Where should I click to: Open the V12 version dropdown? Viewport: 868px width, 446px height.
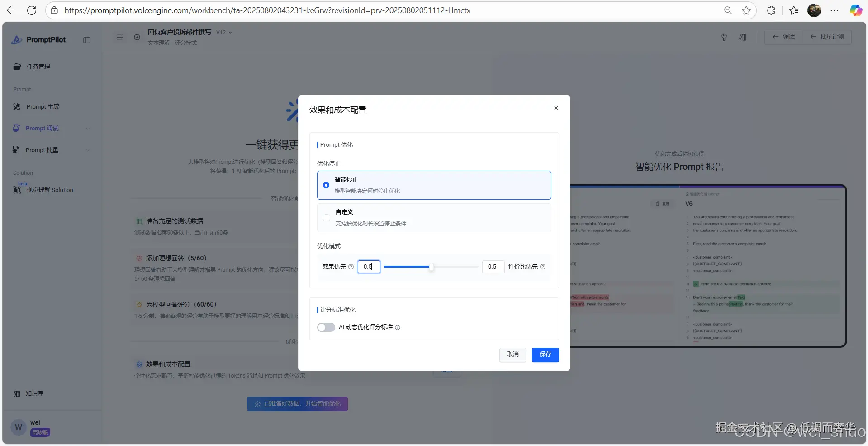pyautogui.click(x=224, y=32)
